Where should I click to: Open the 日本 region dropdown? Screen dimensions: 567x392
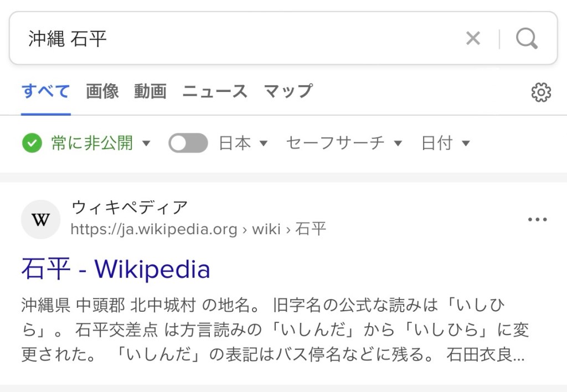(243, 143)
